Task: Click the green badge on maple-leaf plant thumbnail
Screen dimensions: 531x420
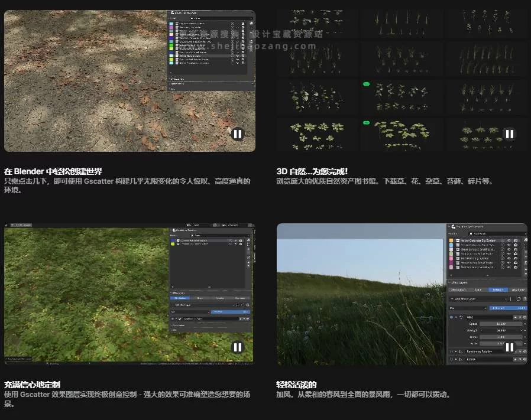Action: click(x=365, y=123)
